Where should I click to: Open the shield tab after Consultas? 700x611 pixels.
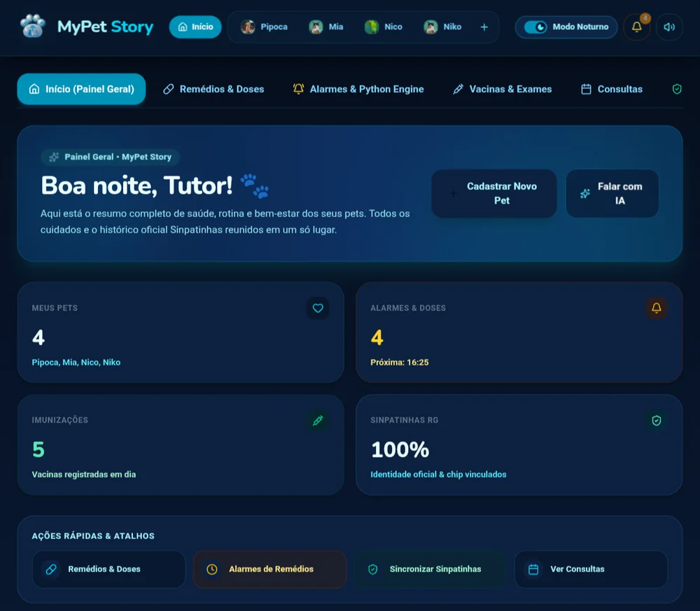tap(677, 90)
